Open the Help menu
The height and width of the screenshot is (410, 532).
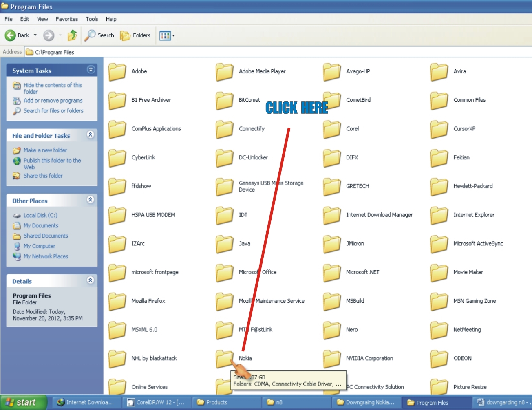[x=111, y=19]
